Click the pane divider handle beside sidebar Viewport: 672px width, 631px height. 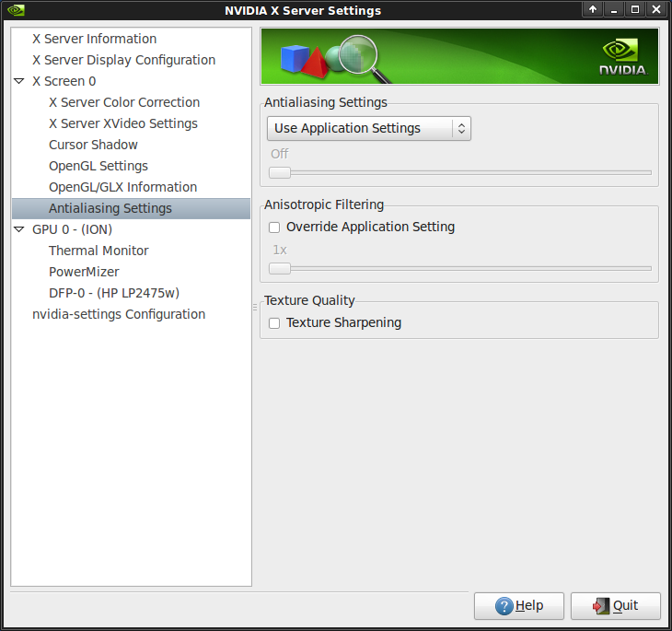click(255, 307)
